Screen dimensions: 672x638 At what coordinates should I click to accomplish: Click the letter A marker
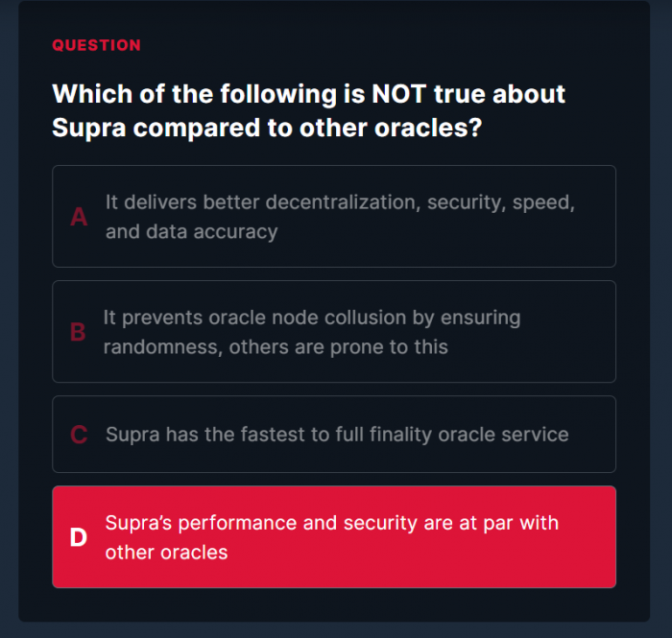coord(79,218)
